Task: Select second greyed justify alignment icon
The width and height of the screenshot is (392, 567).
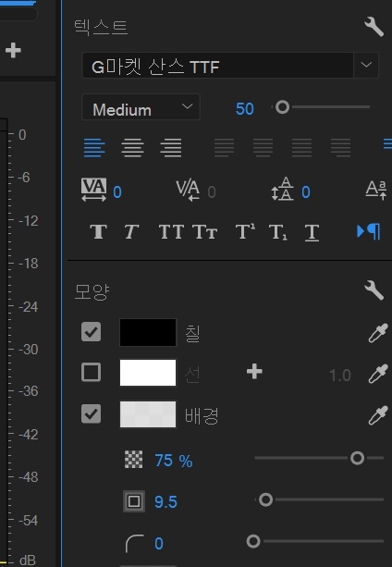Action: (263, 148)
